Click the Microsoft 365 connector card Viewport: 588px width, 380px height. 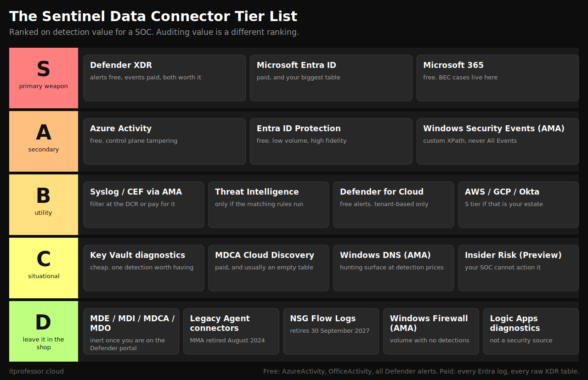[498, 78]
